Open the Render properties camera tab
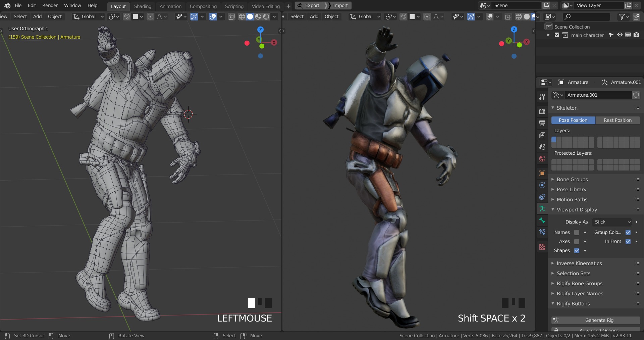The width and height of the screenshot is (644, 340). point(542,111)
